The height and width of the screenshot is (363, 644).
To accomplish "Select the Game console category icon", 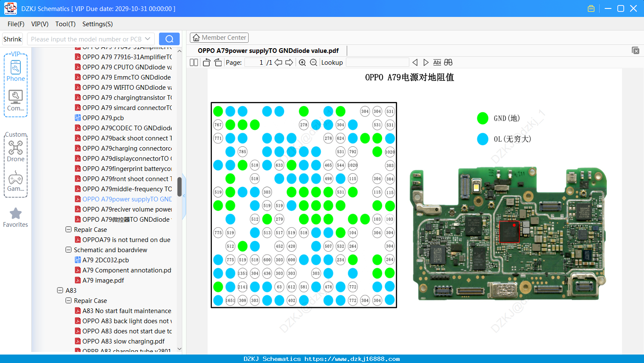I will coord(16,181).
